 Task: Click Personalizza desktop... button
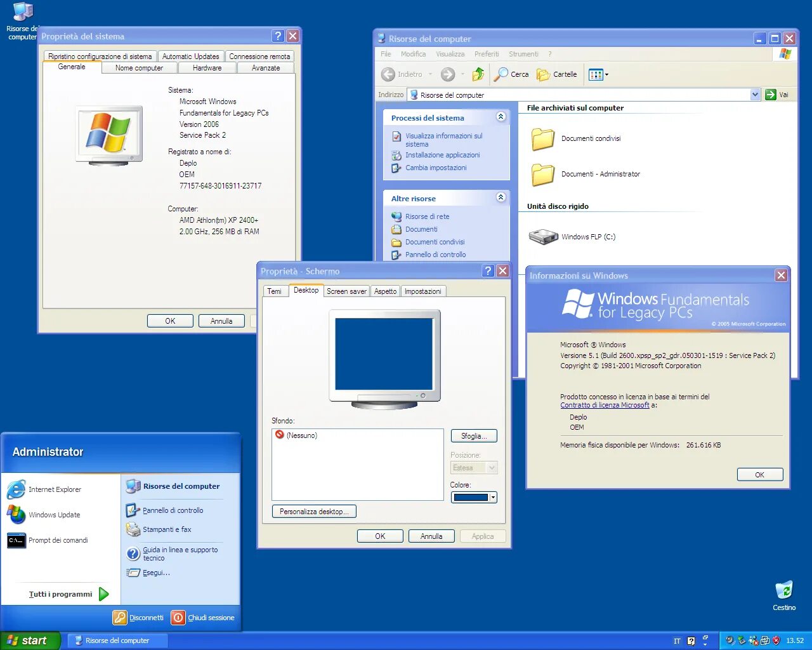point(314,512)
